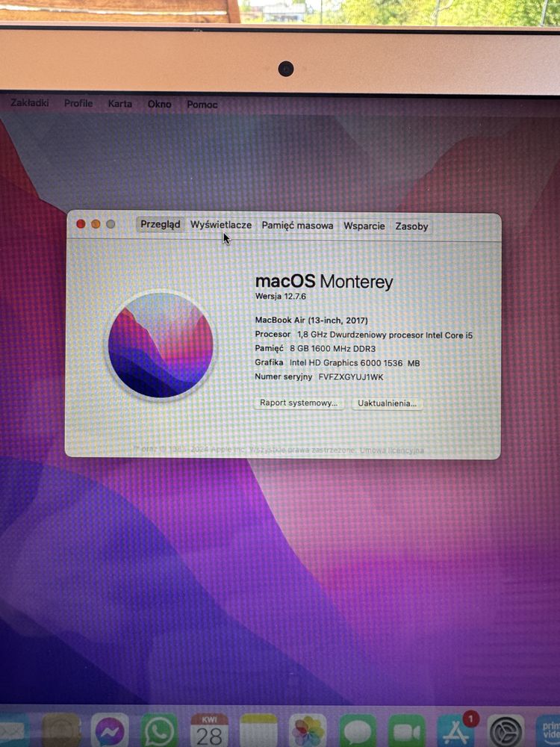Screen dimensions: 560x747
Task: Open System Preferences gear icon
Action: coord(506,731)
